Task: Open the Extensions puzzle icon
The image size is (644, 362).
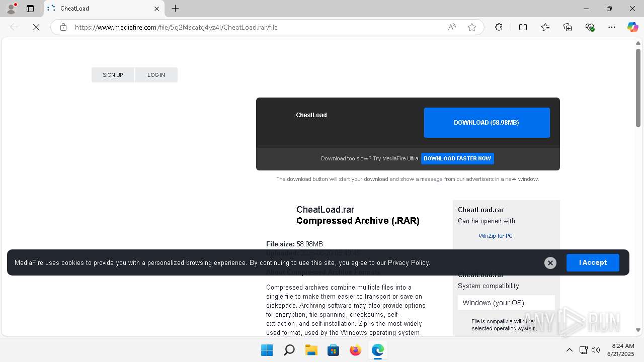Action: 499,27
